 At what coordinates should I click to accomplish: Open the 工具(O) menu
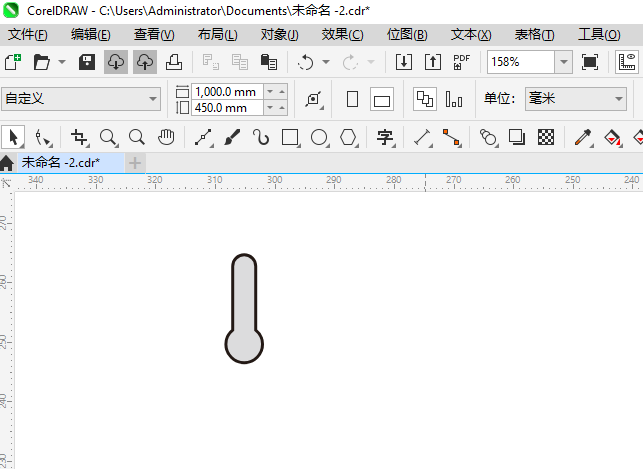pyautogui.click(x=599, y=35)
